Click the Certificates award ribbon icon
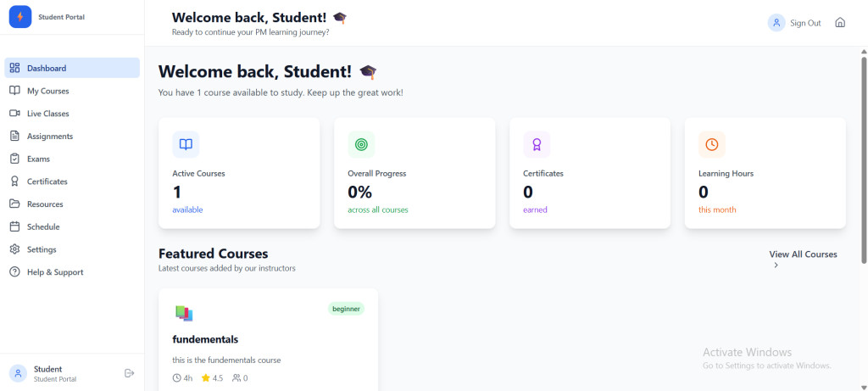Viewport: 868px width, 391px height. [537, 145]
